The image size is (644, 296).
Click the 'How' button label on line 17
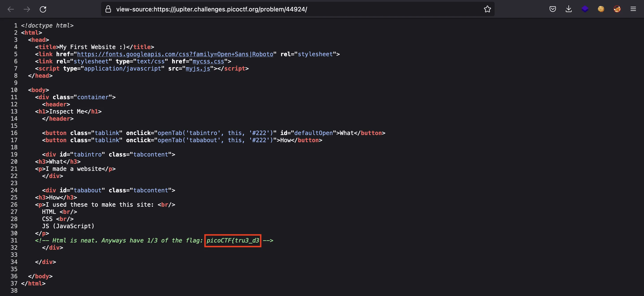(x=285, y=140)
